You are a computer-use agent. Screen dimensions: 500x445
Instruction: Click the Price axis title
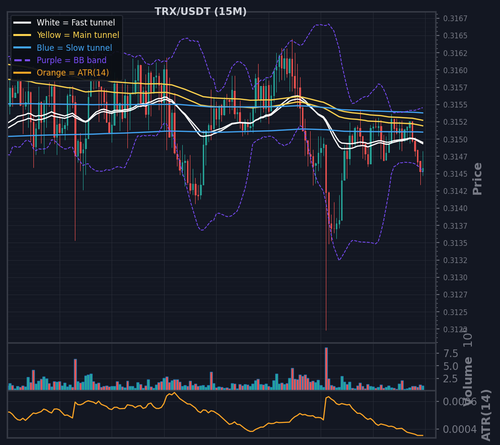click(477, 179)
